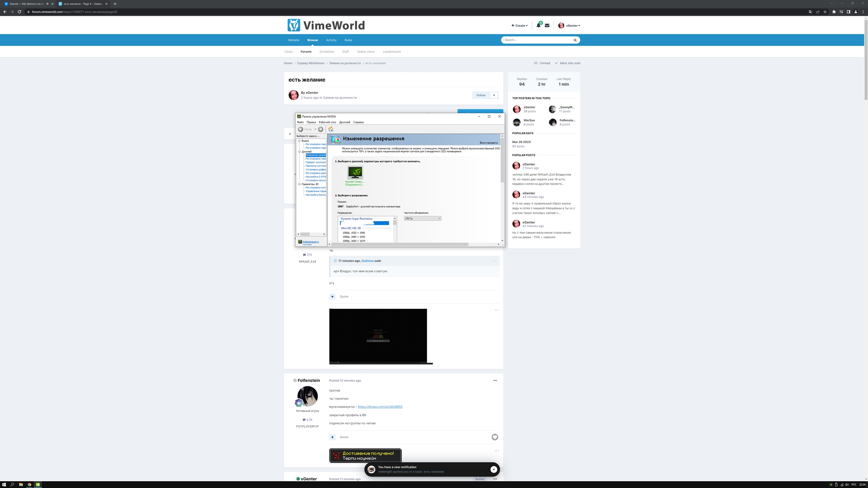The height and width of the screenshot is (488, 868).
Task: Click the search magnifier icon
Action: coord(575,40)
